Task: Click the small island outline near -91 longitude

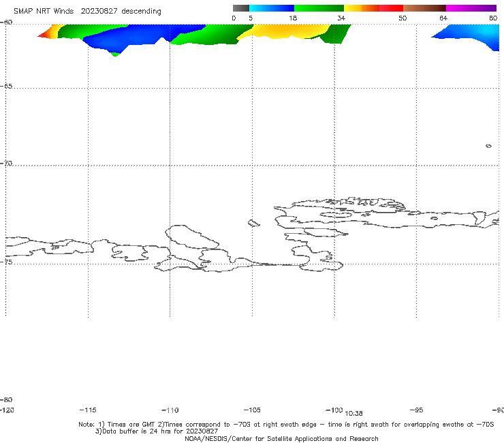Action: click(x=488, y=146)
